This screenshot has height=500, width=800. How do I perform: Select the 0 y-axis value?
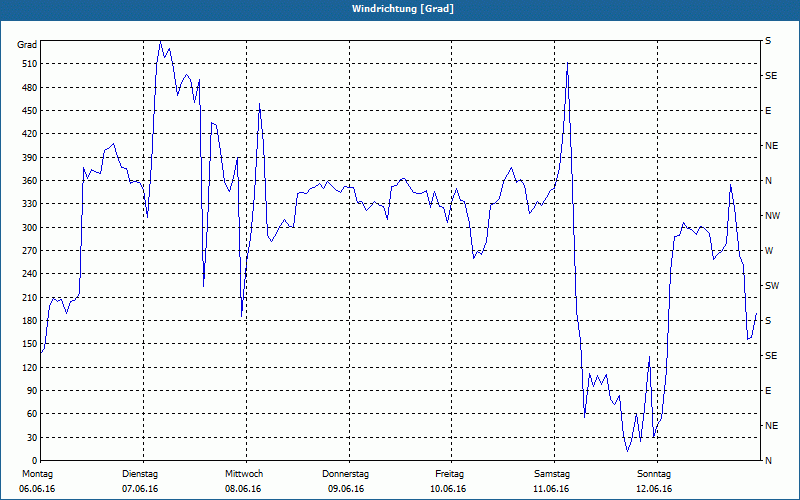pyautogui.click(x=34, y=461)
